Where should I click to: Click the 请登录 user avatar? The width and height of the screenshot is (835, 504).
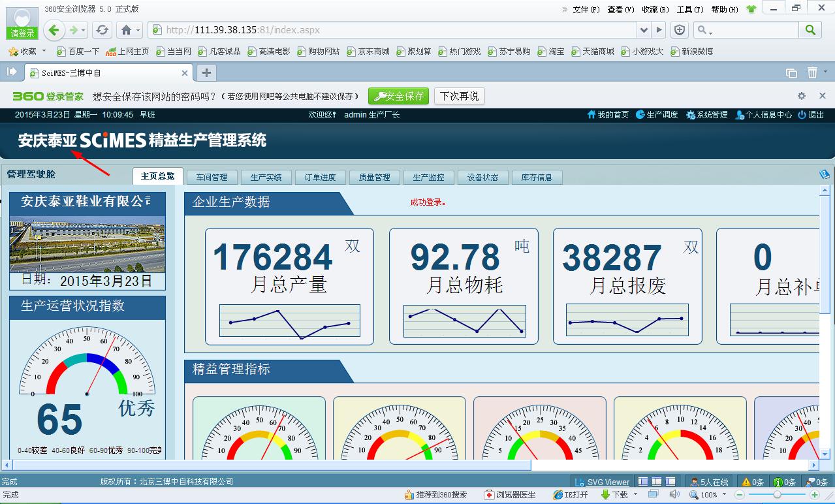click(x=22, y=22)
